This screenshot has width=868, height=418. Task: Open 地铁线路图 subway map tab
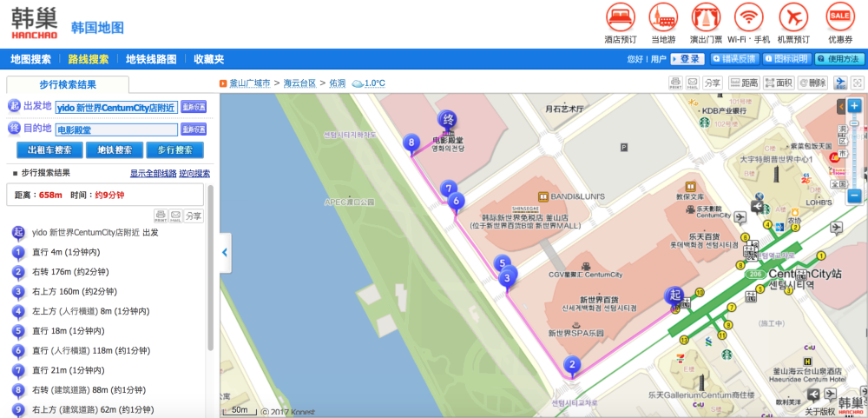[151, 59]
